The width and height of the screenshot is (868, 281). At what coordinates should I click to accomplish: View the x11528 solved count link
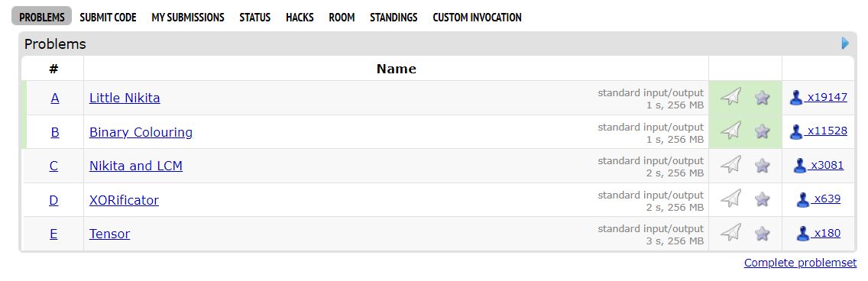827,131
